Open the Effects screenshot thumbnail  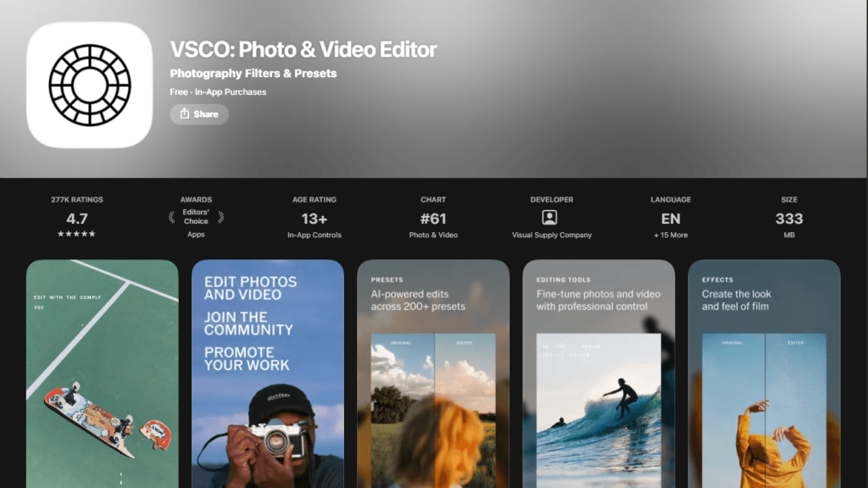click(764, 374)
